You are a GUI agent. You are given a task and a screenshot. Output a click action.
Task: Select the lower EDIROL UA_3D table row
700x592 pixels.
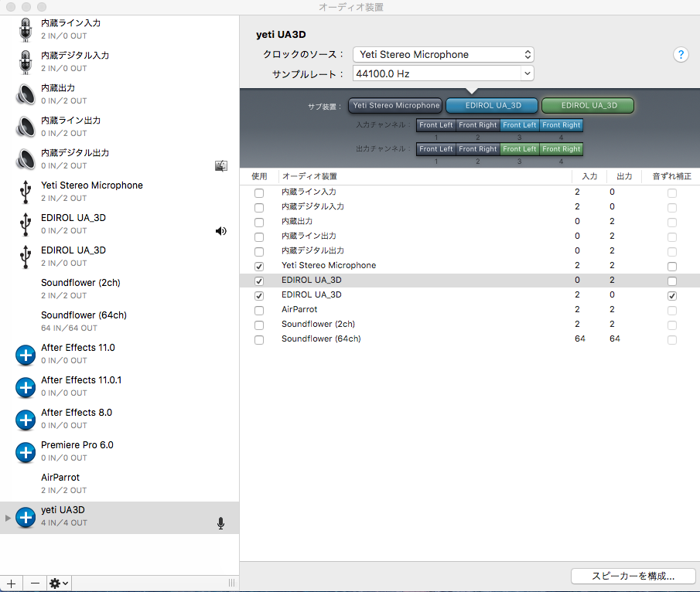click(470, 295)
